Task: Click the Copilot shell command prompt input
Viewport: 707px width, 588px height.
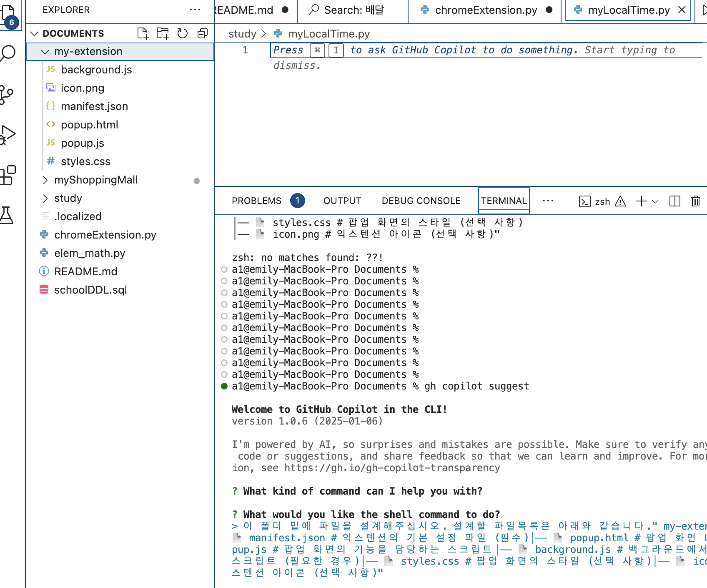Action: pos(469,549)
